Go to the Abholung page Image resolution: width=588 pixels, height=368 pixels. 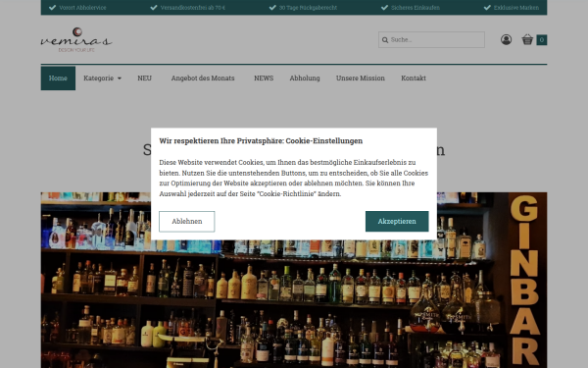pos(305,79)
